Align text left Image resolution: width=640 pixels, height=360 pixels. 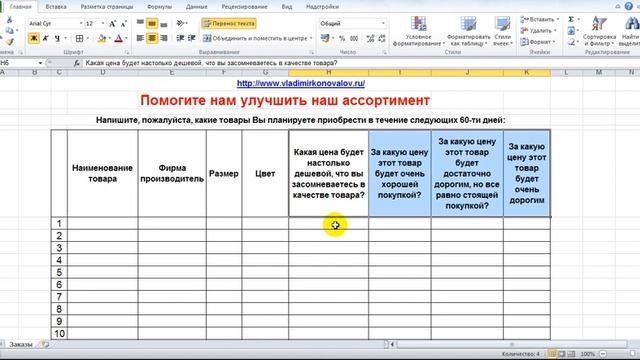point(140,38)
